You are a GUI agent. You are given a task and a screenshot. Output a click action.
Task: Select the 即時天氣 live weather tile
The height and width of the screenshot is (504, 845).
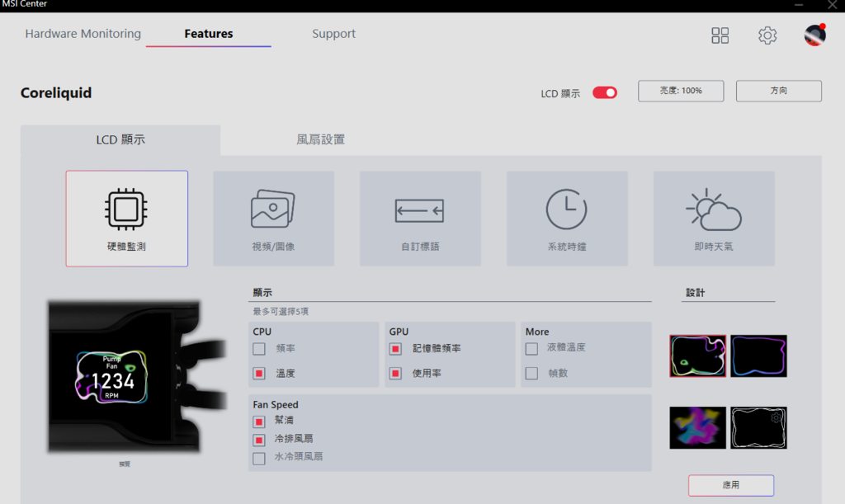(714, 219)
